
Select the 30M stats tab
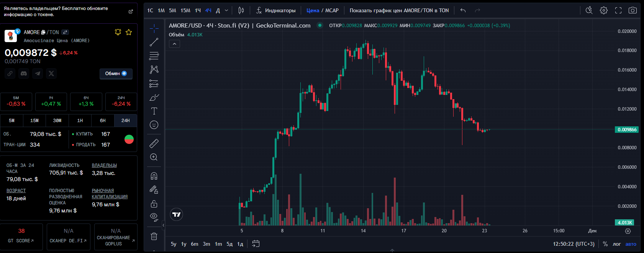(x=57, y=120)
